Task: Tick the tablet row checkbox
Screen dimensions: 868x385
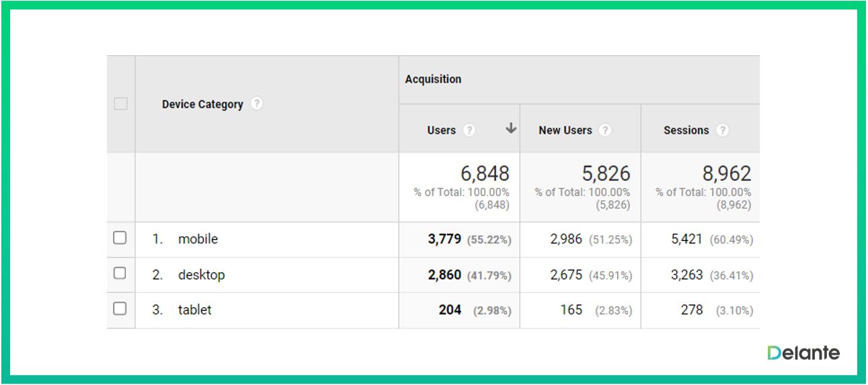Action: pos(120,309)
